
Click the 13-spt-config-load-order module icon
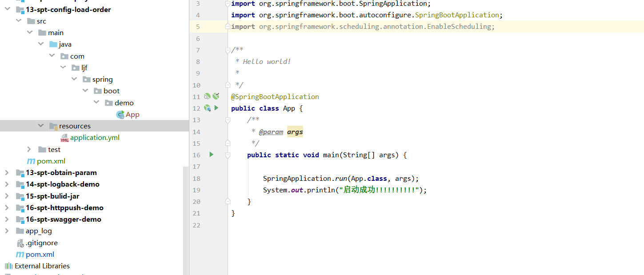[x=20, y=10]
